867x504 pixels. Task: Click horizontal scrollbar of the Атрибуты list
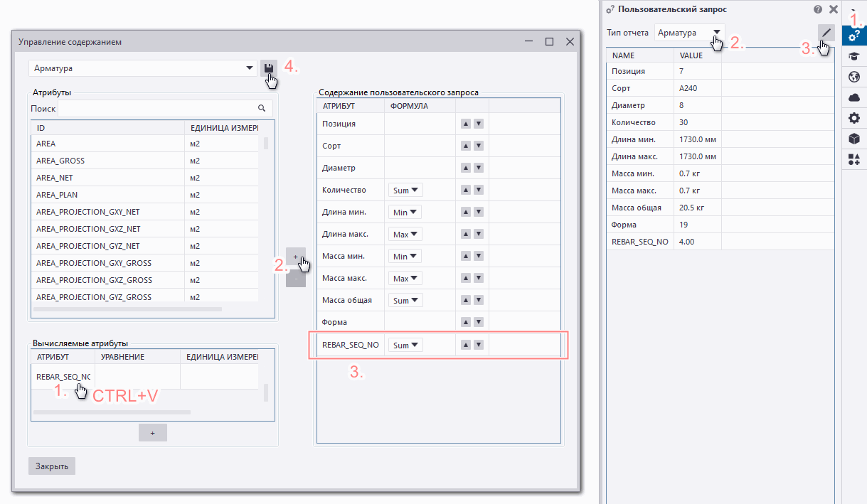[x=127, y=310]
